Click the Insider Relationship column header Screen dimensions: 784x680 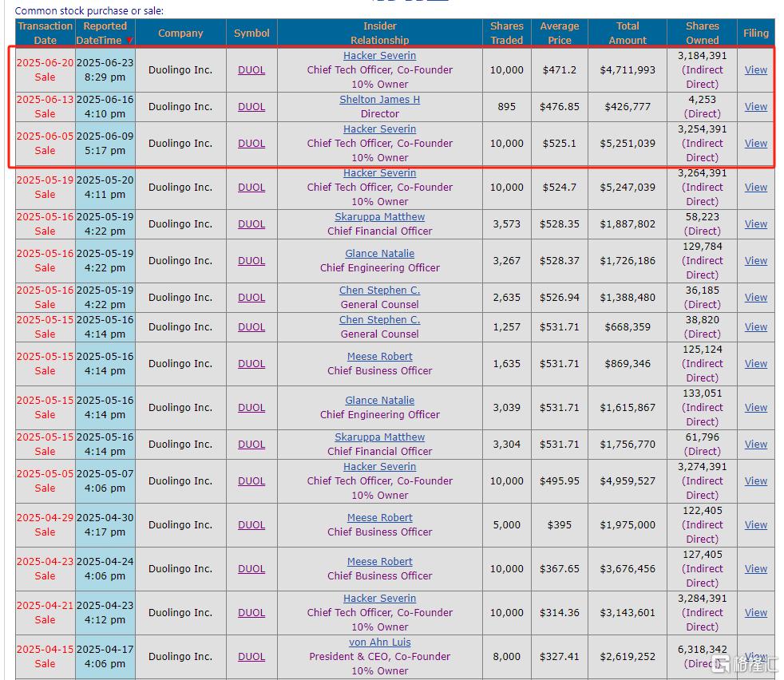pyautogui.click(x=379, y=33)
